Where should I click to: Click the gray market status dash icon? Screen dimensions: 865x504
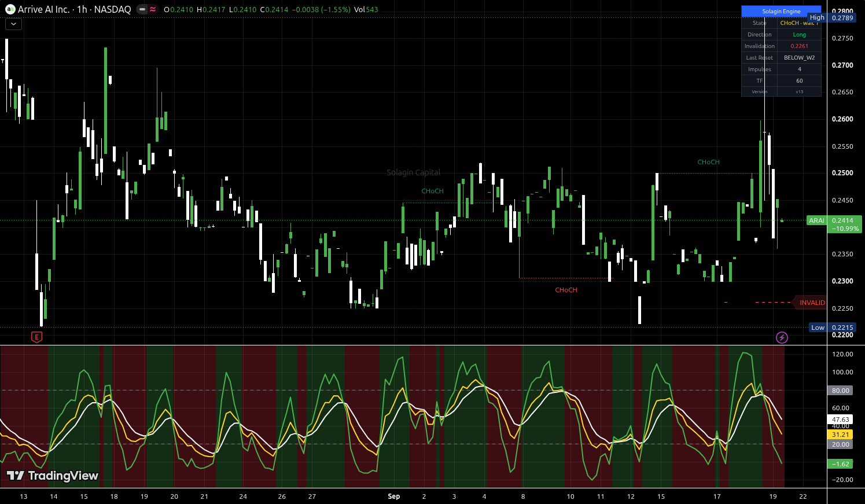point(142,9)
